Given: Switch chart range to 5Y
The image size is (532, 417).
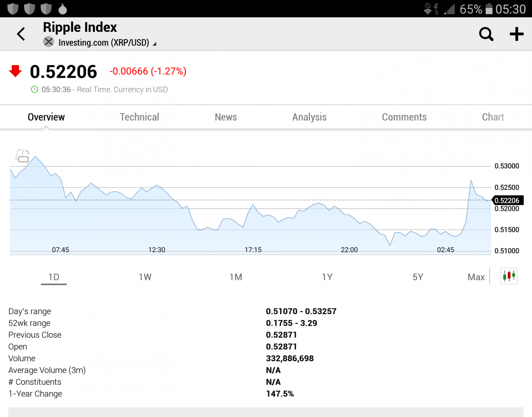Looking at the screenshot, I should pyautogui.click(x=418, y=277).
